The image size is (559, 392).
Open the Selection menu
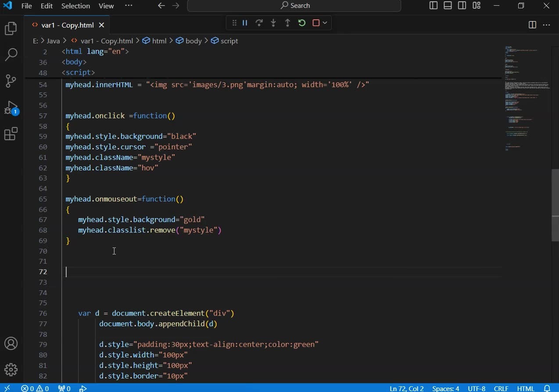point(75,6)
